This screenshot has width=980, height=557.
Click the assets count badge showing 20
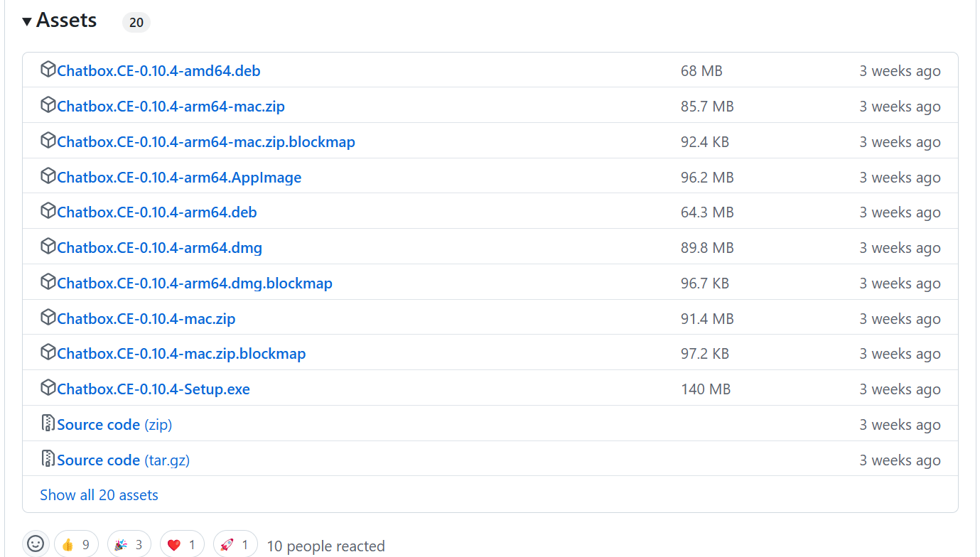(x=136, y=22)
